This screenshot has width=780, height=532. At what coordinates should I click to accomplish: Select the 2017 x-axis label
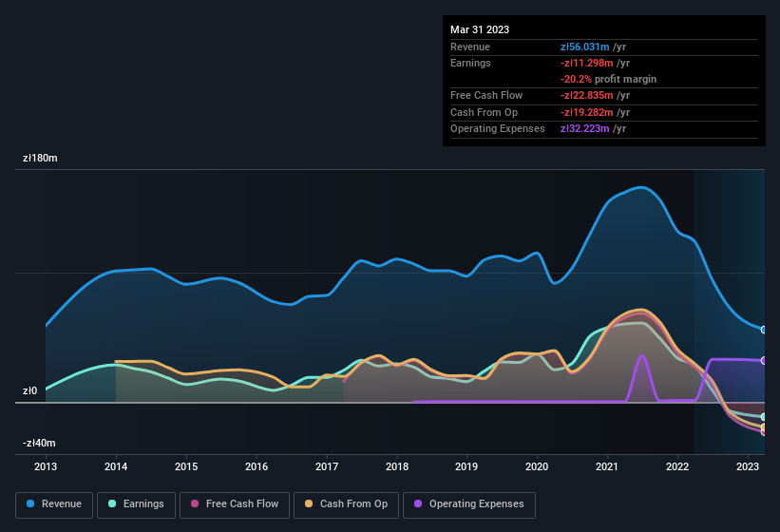click(327, 466)
